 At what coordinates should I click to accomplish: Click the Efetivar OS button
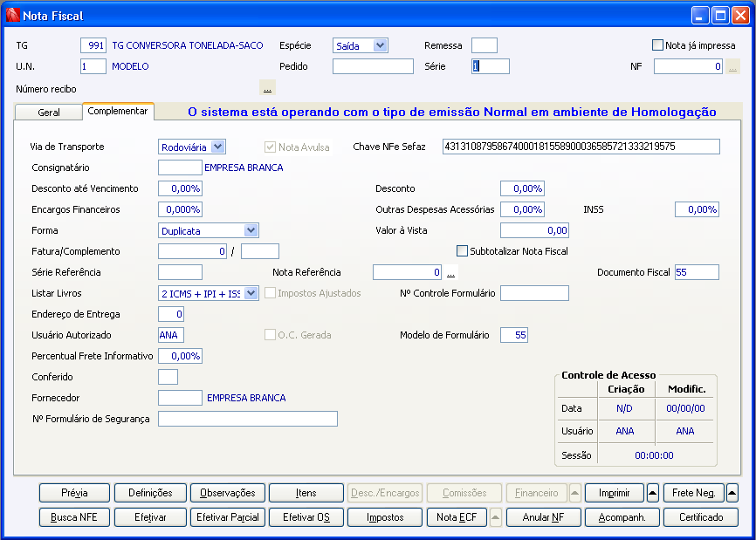coord(306,517)
